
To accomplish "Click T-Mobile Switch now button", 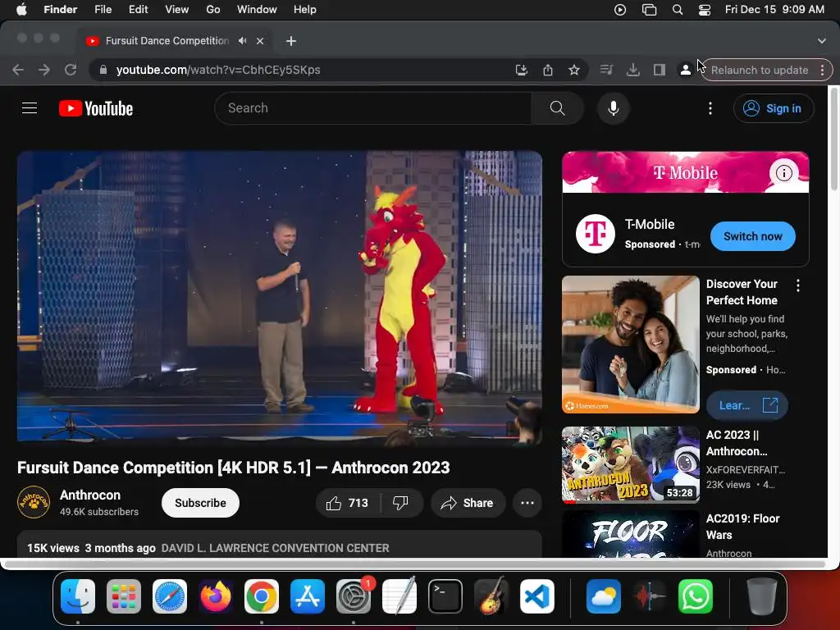I will point(753,236).
